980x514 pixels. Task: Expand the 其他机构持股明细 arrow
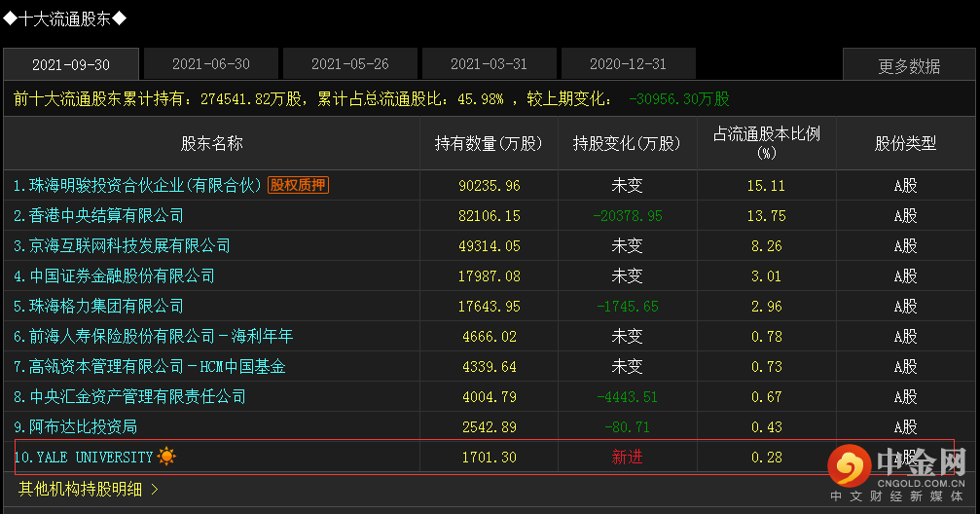click(155, 489)
